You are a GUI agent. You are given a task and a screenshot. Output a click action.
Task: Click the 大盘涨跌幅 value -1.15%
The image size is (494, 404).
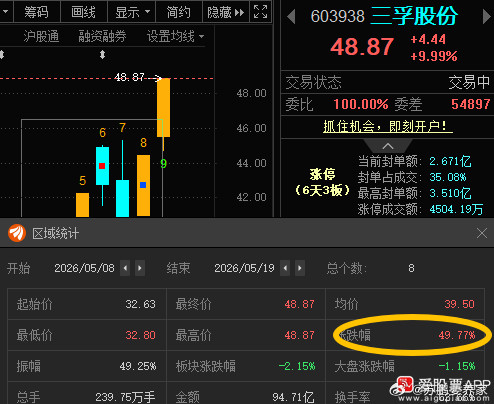pos(457,366)
